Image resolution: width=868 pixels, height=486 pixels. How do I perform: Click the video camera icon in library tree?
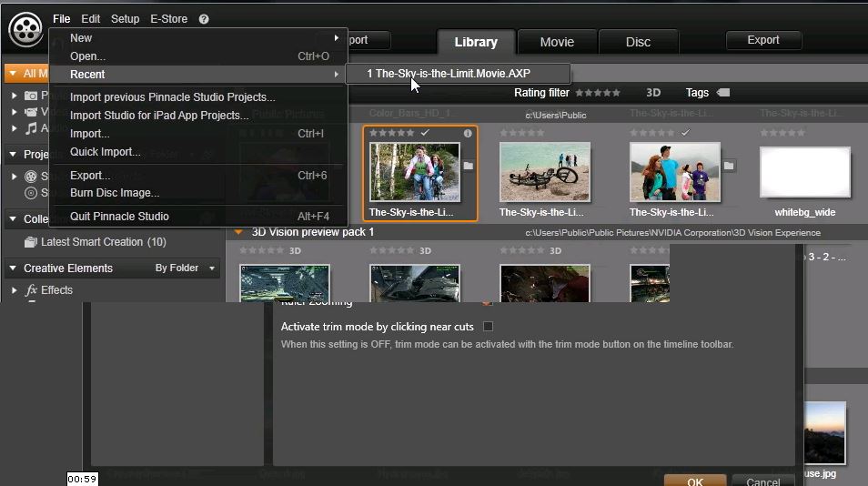(x=31, y=112)
